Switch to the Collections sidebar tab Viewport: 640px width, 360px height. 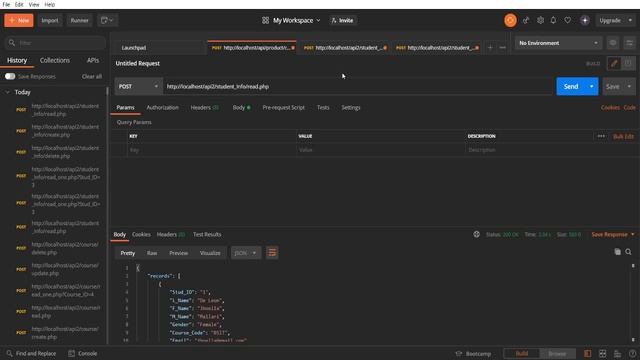click(x=55, y=60)
